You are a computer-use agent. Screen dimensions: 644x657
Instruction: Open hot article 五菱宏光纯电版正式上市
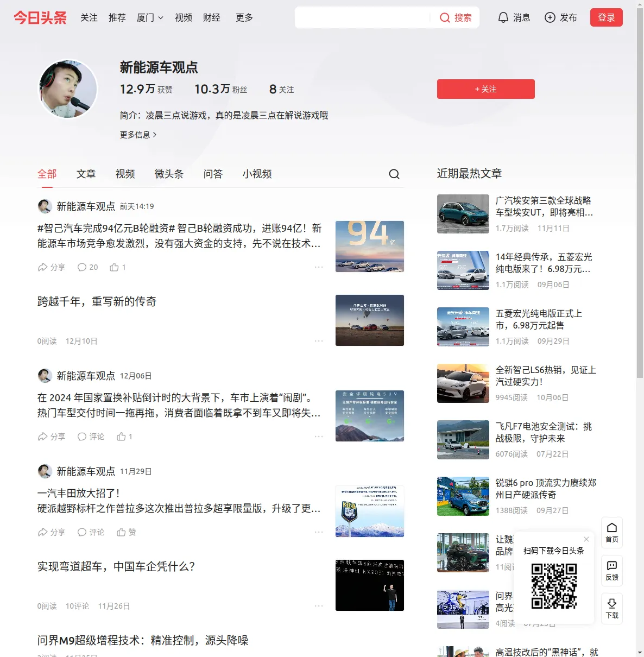(539, 319)
